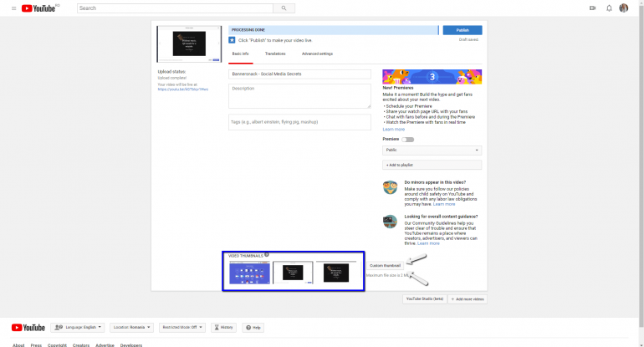
Task: Select the middle video thumbnail option
Action: tap(293, 273)
